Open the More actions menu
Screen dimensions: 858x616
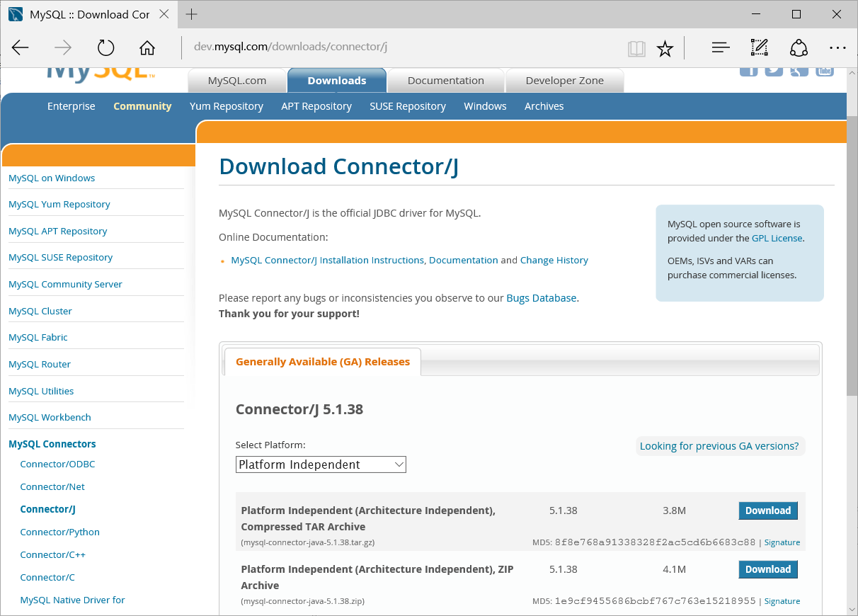(x=837, y=48)
